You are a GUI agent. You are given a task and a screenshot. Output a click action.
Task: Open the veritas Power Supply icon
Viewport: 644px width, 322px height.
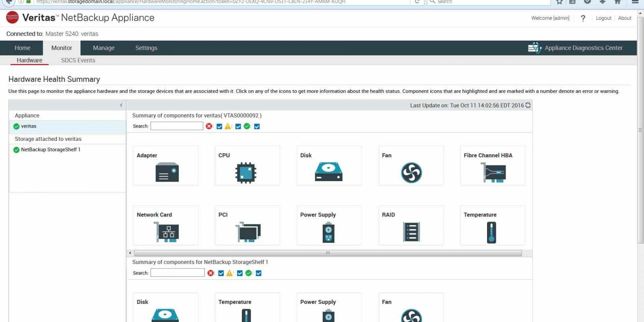tap(328, 232)
